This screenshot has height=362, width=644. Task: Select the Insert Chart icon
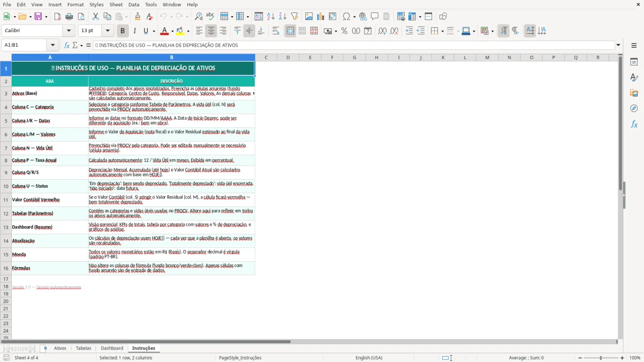320,16
